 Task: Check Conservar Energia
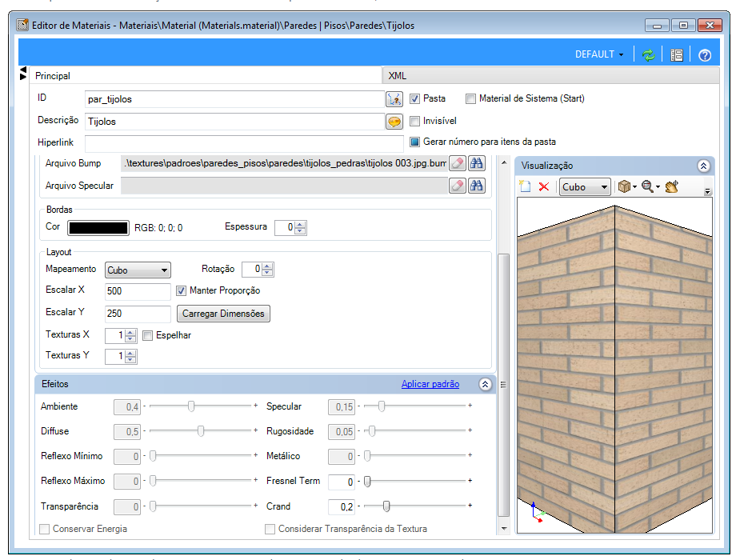click(45, 529)
